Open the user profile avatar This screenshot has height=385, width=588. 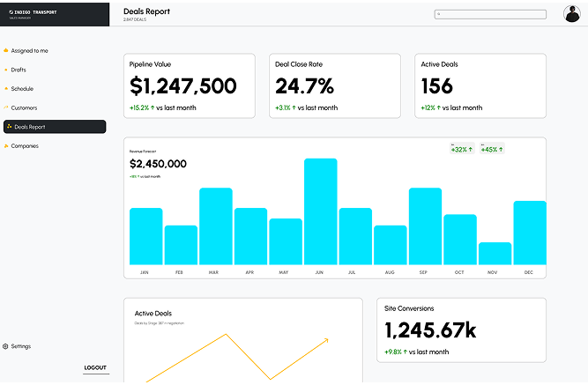click(571, 13)
